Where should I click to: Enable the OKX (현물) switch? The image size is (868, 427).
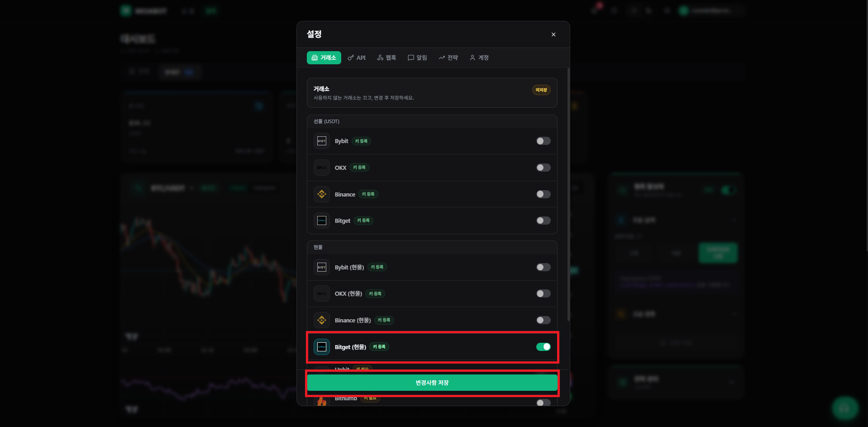(543, 294)
